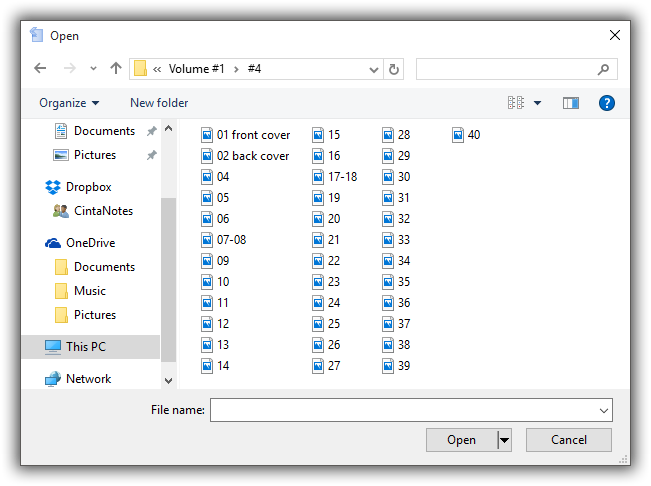Select image file 34
This screenshot has height=486, width=651.
(396, 261)
